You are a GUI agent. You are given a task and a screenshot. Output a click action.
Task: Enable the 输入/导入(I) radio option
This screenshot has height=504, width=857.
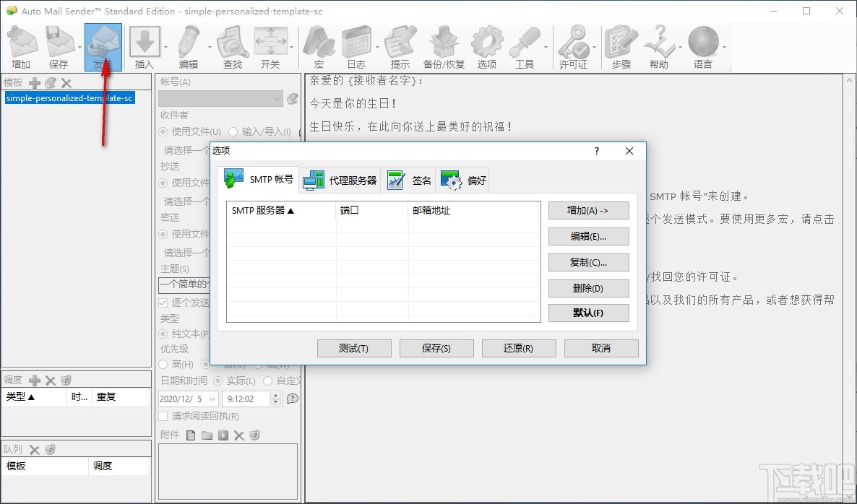(233, 132)
